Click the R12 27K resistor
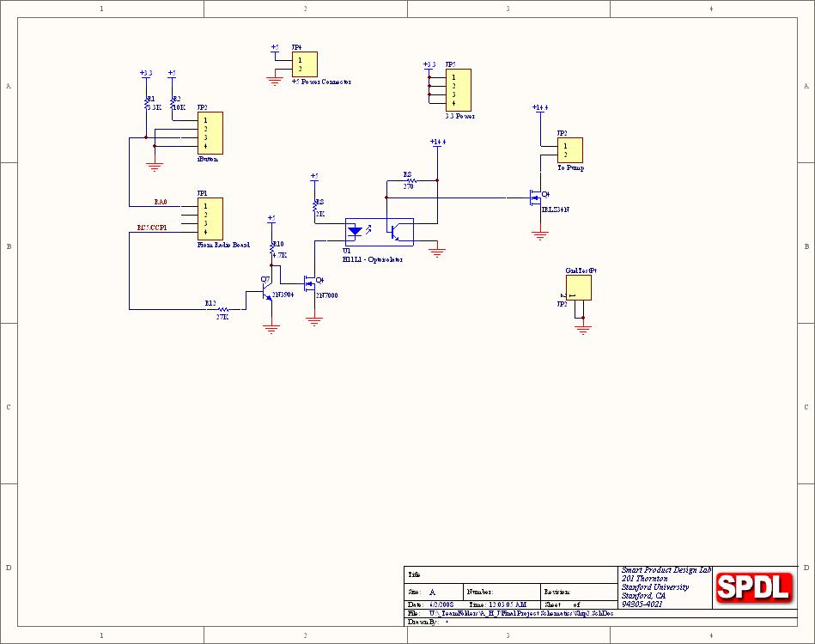815x644 pixels. [x=222, y=309]
